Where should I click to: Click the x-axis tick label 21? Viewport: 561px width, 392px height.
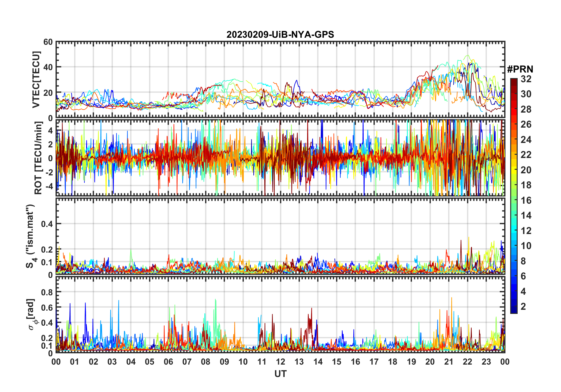(449, 362)
